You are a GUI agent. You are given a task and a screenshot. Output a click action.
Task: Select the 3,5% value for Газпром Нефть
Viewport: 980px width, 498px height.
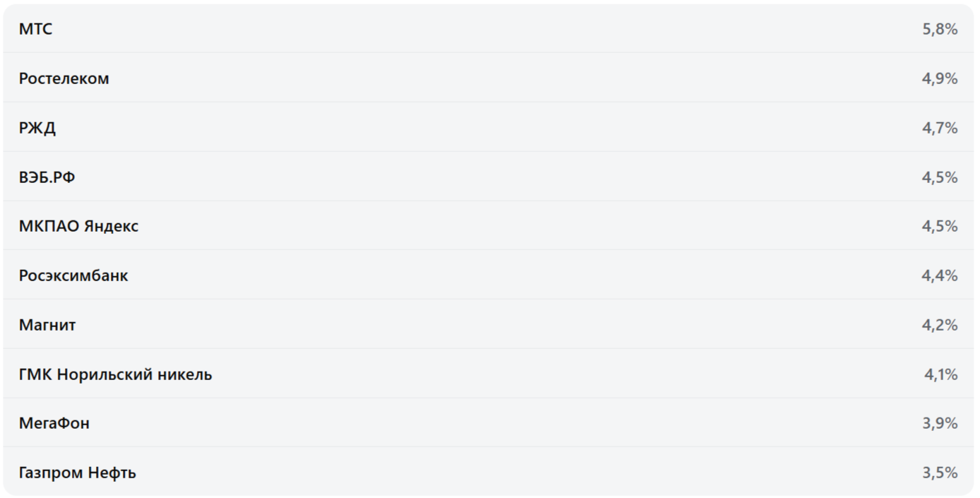point(940,473)
